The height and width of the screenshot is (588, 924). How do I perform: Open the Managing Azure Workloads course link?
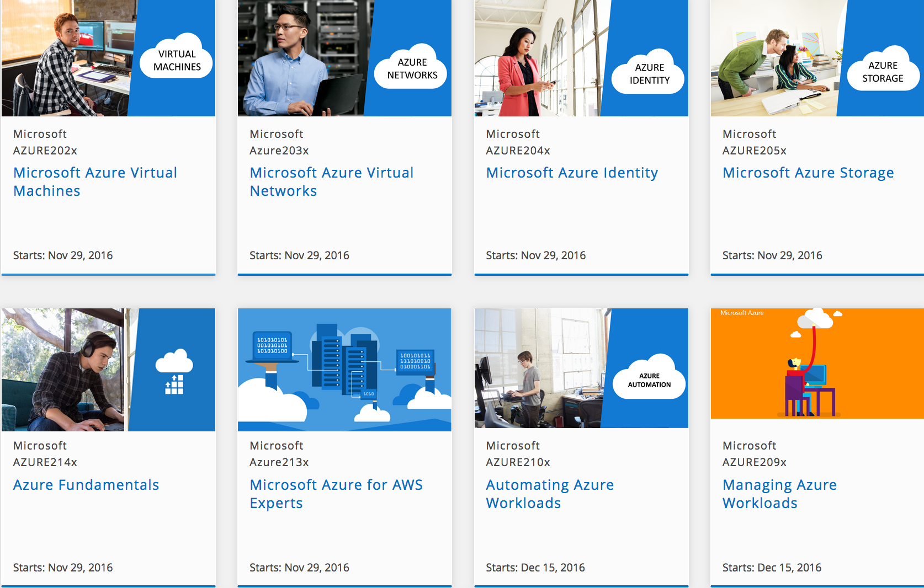pos(779,494)
